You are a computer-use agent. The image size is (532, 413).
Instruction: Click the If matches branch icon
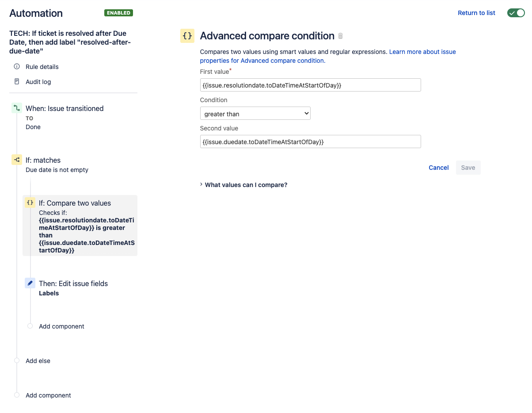click(x=17, y=160)
